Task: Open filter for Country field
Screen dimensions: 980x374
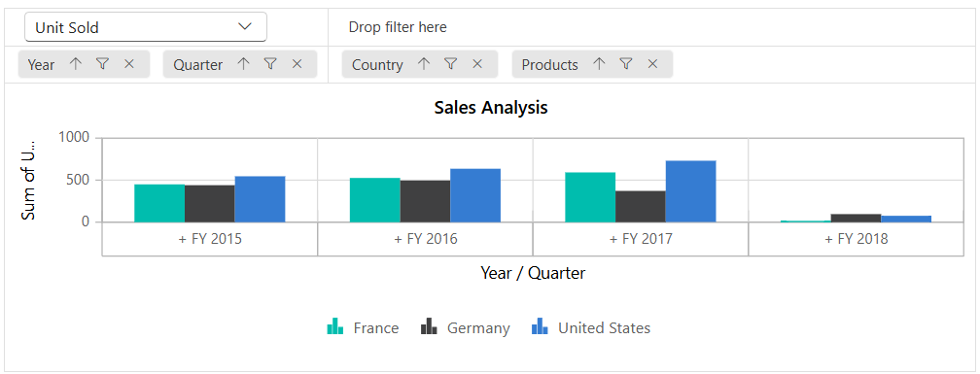Action: (451, 64)
